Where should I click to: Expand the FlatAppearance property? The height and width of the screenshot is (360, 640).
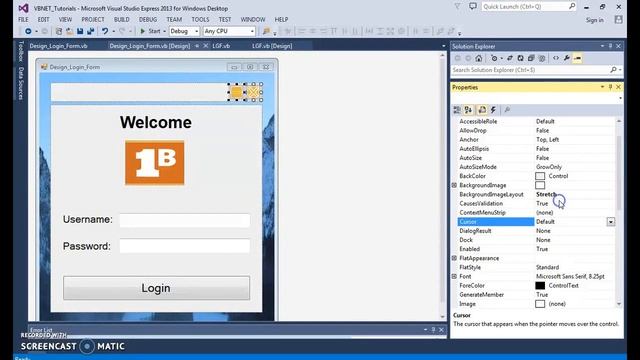[454, 258]
